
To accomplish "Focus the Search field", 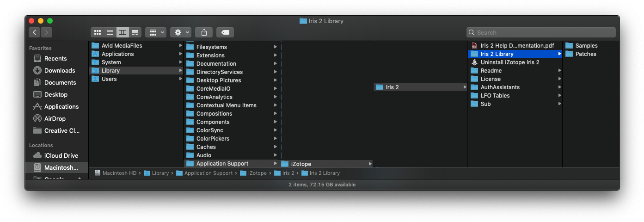I will [x=541, y=32].
